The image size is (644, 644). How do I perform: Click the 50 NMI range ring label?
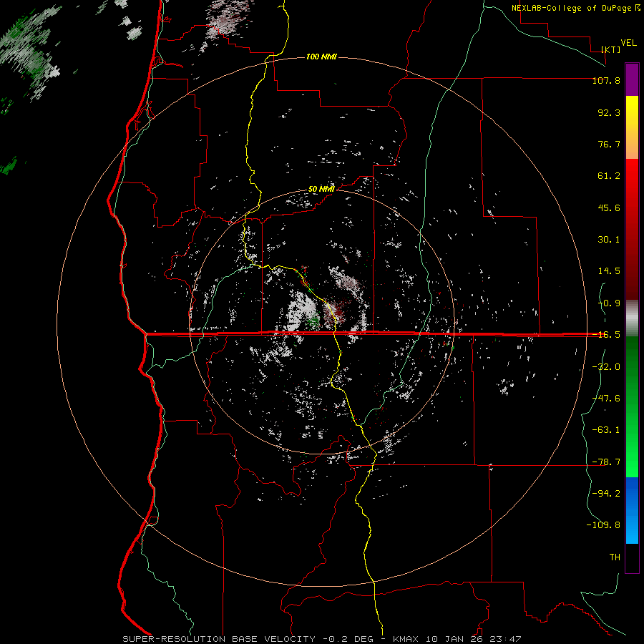[321, 189]
